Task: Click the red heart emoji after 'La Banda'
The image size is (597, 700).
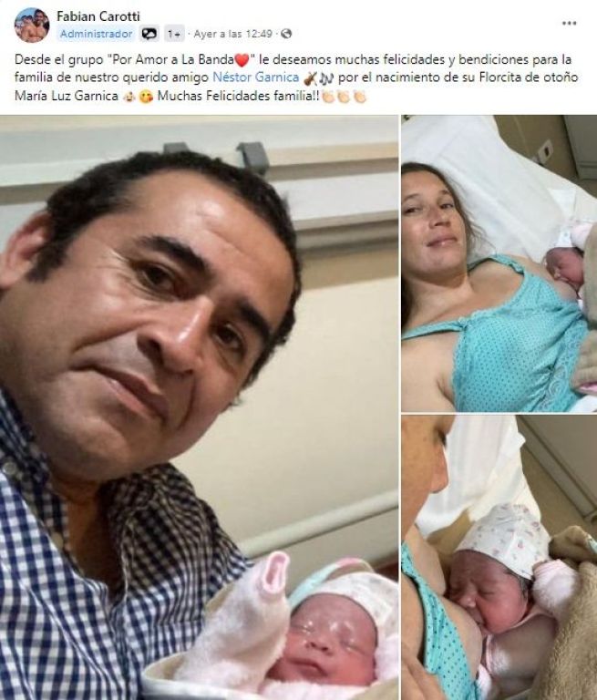Action: click(x=242, y=59)
